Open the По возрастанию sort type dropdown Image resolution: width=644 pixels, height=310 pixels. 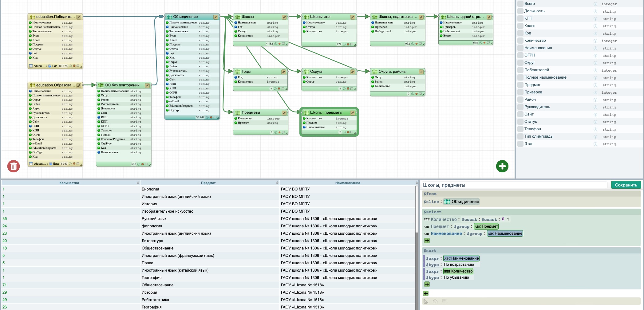(x=459, y=265)
